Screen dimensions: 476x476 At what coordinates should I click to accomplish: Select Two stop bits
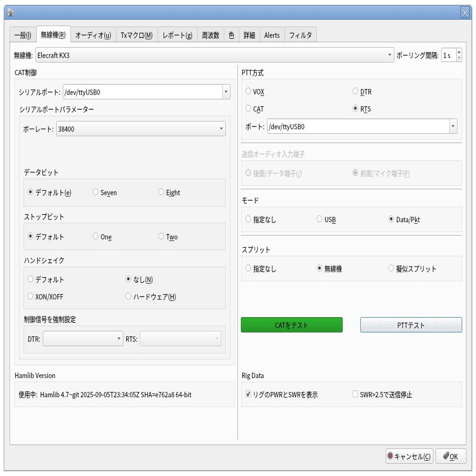[x=160, y=237]
